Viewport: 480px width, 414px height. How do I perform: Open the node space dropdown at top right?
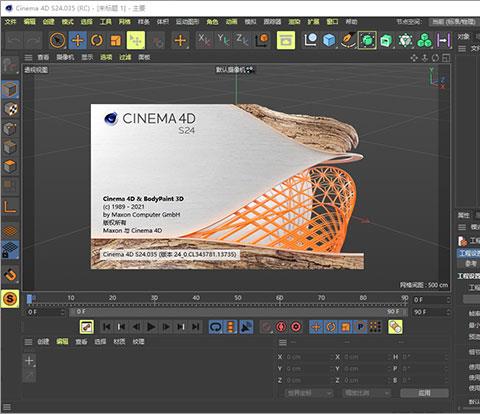pos(453,22)
